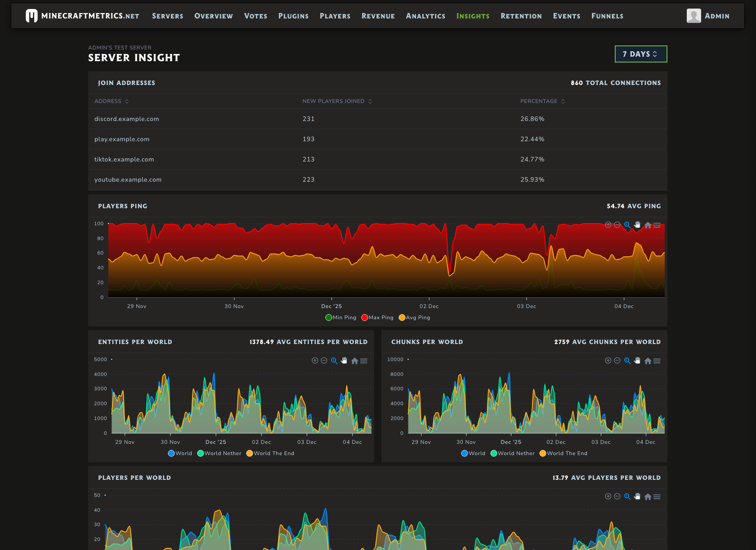This screenshot has width=756, height=550.
Task: Open hamburger menu on Entities Per World chart
Action: click(x=364, y=361)
